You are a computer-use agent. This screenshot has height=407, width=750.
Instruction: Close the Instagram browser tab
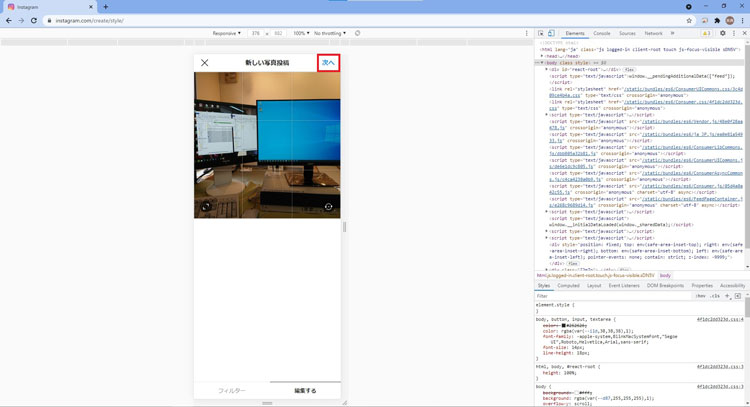pos(90,7)
